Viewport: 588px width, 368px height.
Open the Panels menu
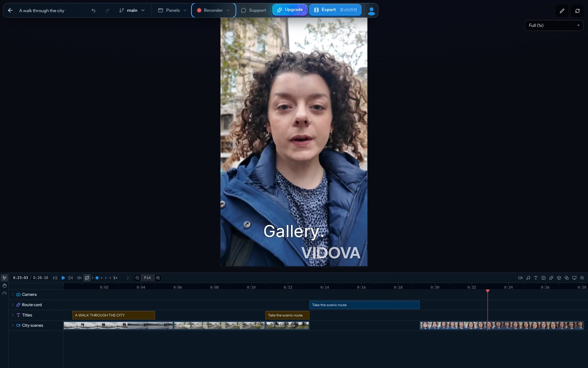[x=172, y=10]
